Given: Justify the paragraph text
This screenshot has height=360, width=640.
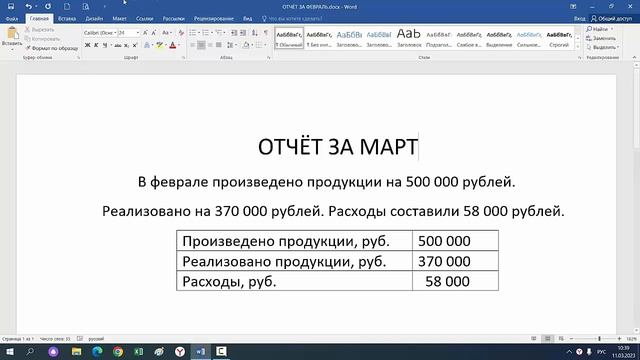Looking at the screenshot, I should pos(219,45).
